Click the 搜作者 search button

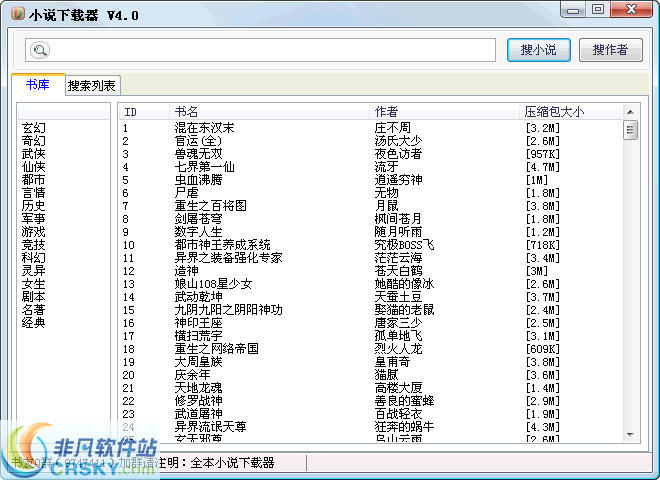point(610,50)
